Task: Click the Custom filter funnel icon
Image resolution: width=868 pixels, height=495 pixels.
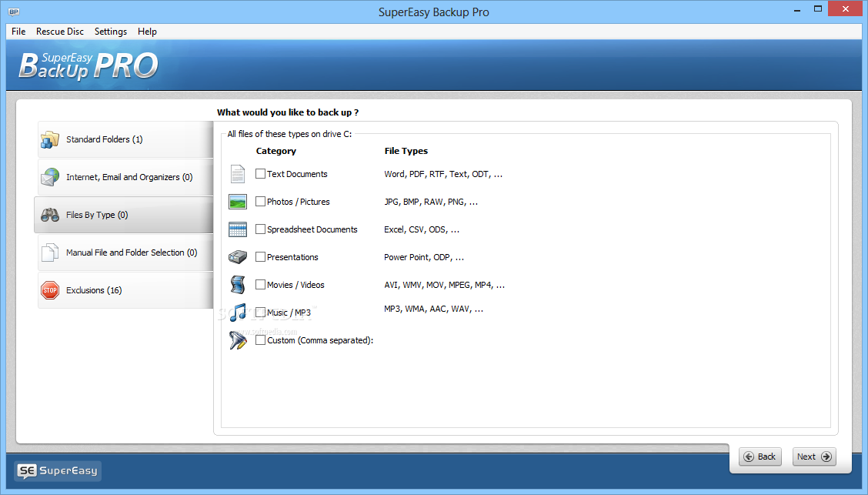Action: [238, 340]
